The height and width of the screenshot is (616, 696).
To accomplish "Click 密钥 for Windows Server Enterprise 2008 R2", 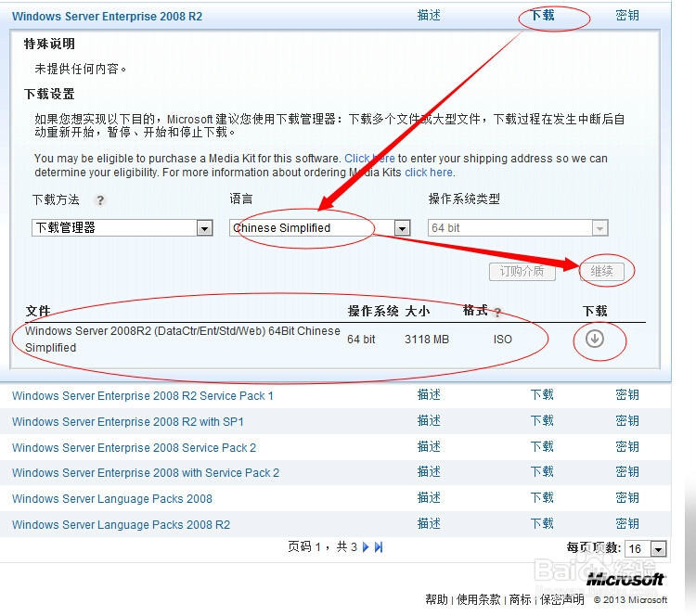I will point(627,16).
